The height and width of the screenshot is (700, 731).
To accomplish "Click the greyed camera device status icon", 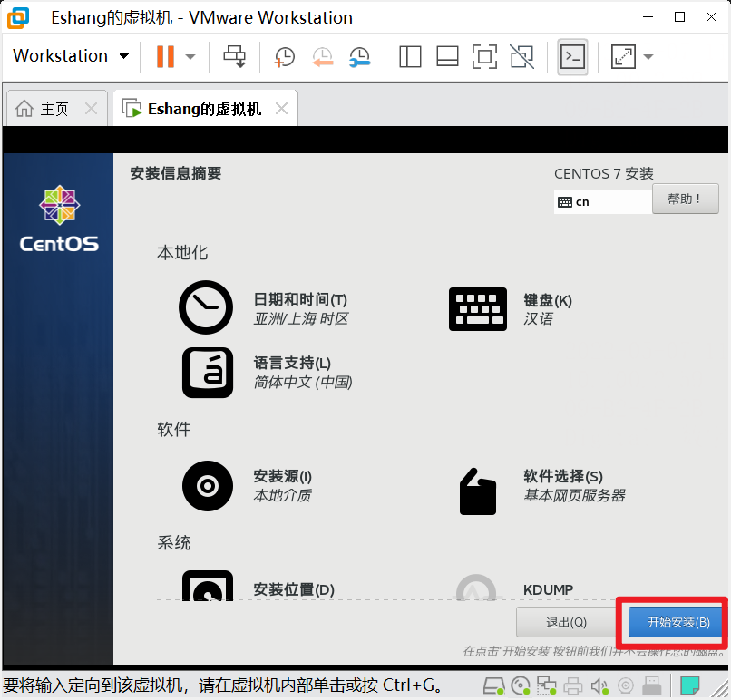I will (x=626, y=686).
